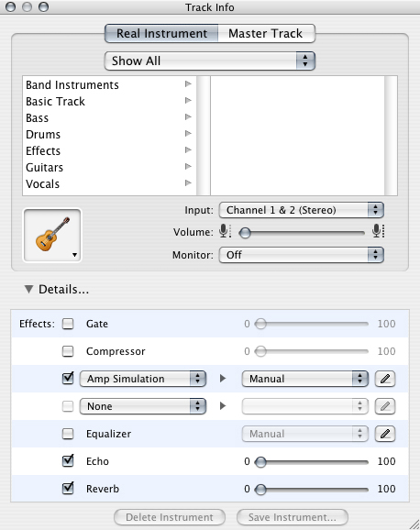The height and width of the screenshot is (530, 420).
Task: Open the guitar instrument icon picker
Action: 52,236
